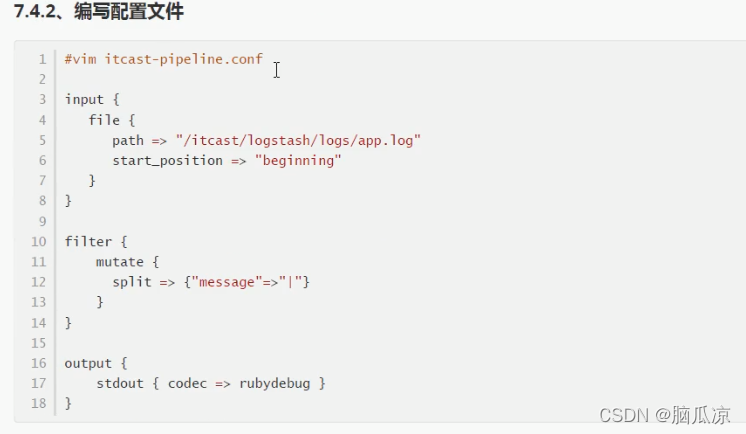Click line number 10 in the gutter
This screenshot has height=434, width=746.
coord(39,242)
